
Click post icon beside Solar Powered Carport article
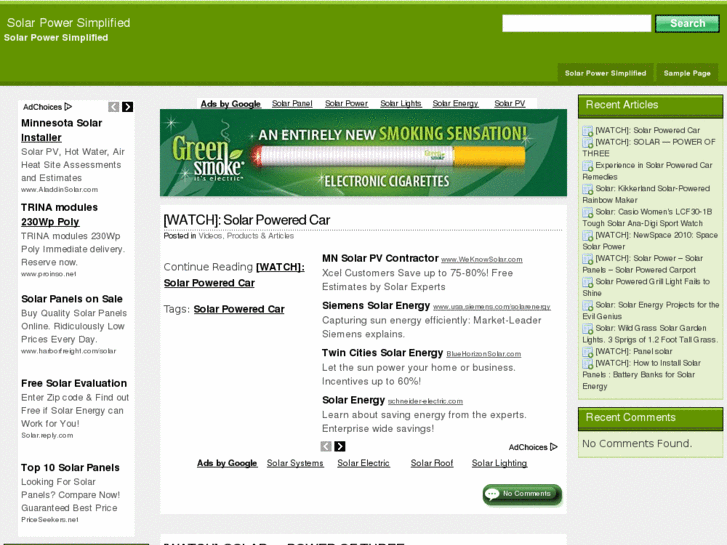[x=587, y=259]
